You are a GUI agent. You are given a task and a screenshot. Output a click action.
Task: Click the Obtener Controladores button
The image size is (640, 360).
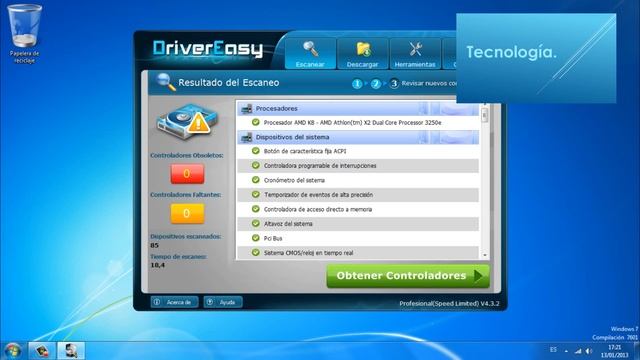408,276
